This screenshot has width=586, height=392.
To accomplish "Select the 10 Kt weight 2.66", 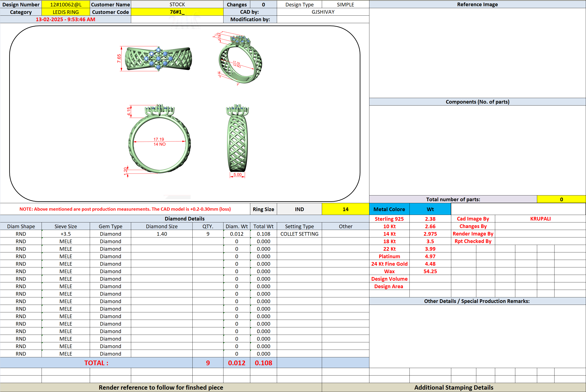I will click(430, 226).
